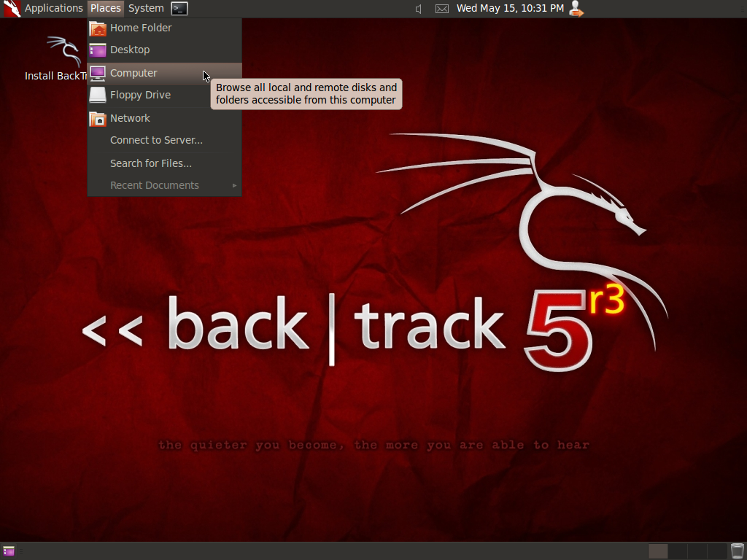
Task: Select Connect to Server...
Action: (164, 140)
